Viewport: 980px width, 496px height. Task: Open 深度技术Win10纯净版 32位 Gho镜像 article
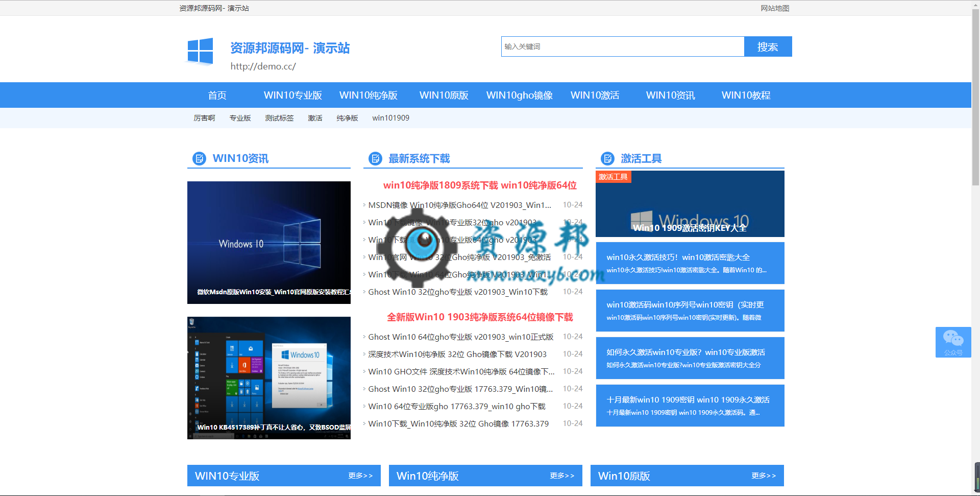click(457, 354)
